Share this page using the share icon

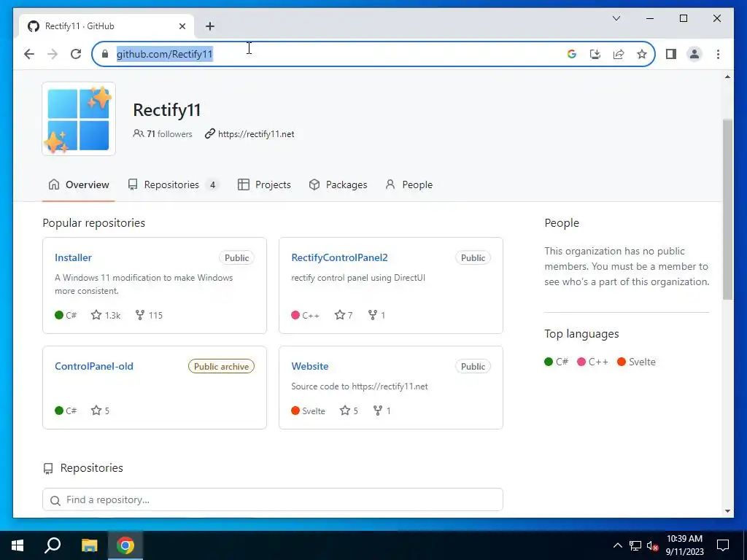tap(619, 54)
